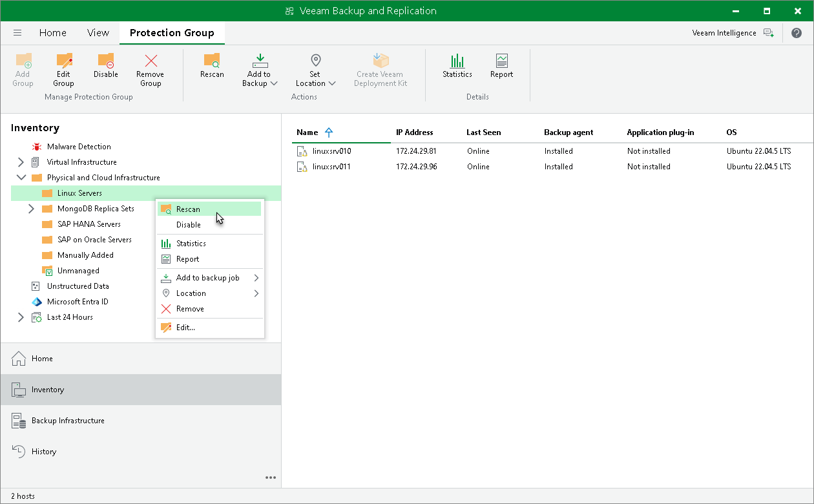This screenshot has height=504, width=814.
Task: Click the Home house icon in navigation pane
Action: 19,359
